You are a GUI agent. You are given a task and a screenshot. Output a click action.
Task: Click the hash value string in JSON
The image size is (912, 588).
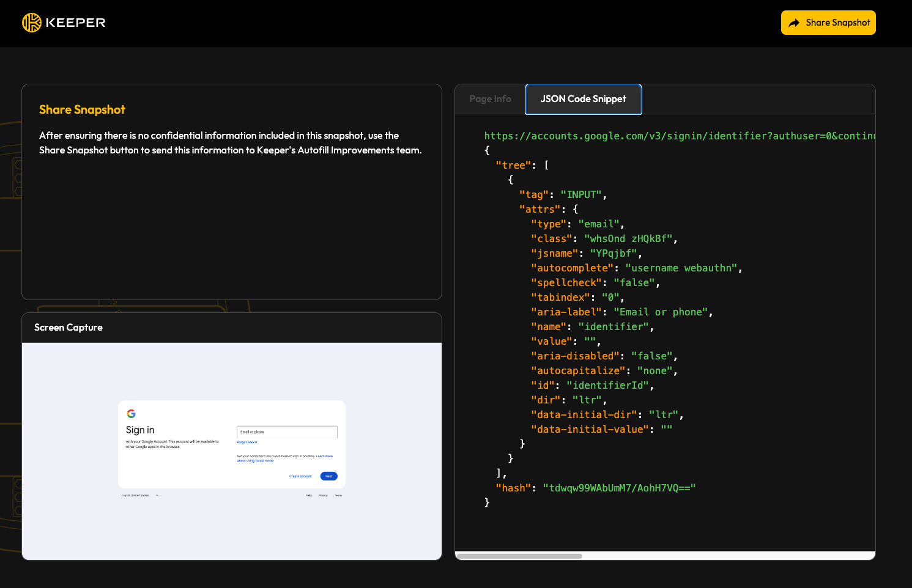[x=619, y=488]
